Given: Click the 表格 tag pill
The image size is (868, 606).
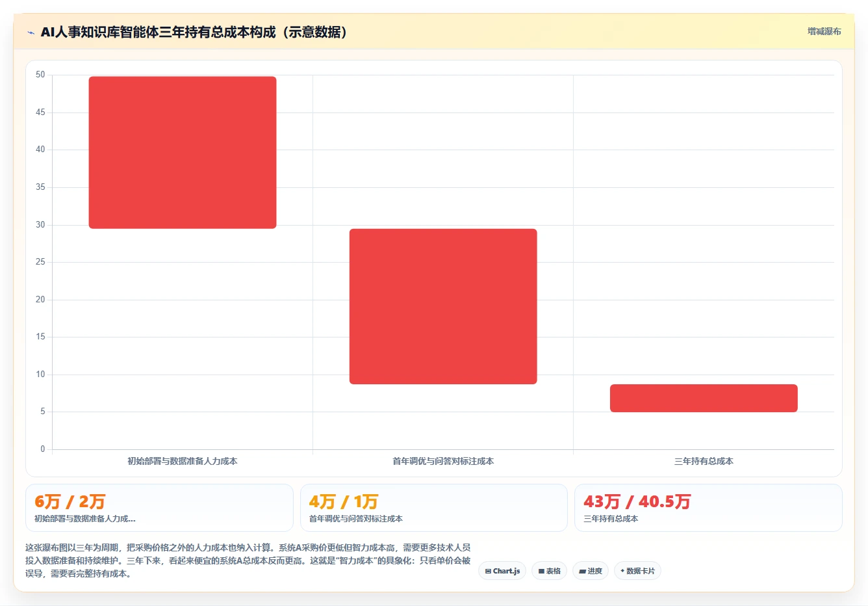Looking at the screenshot, I should pos(549,571).
